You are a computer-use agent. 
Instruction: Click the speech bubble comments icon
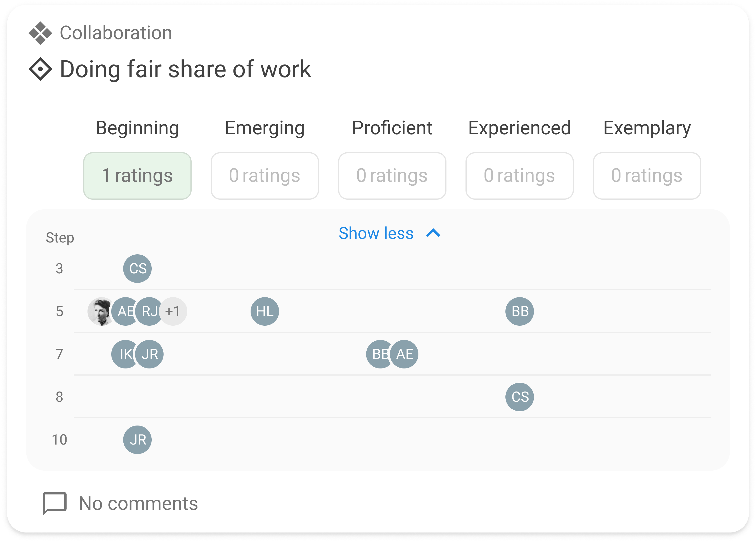point(55,503)
